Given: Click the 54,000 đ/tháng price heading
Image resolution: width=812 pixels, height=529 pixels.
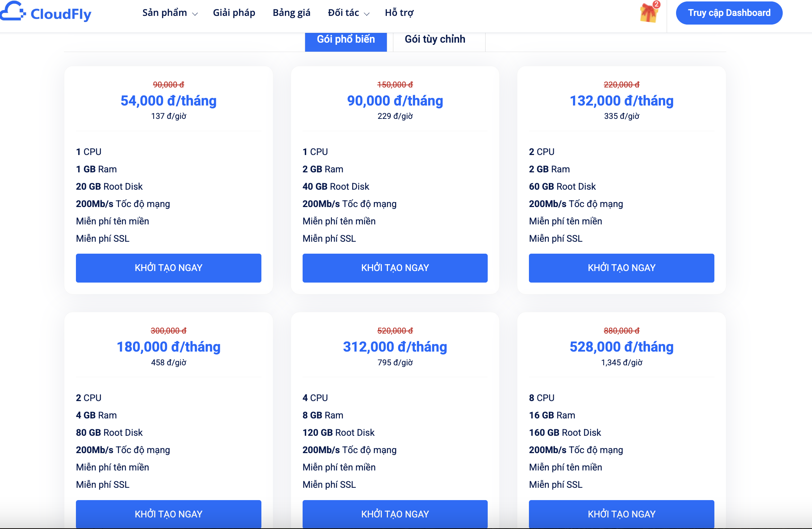Looking at the screenshot, I should pyautogui.click(x=168, y=101).
